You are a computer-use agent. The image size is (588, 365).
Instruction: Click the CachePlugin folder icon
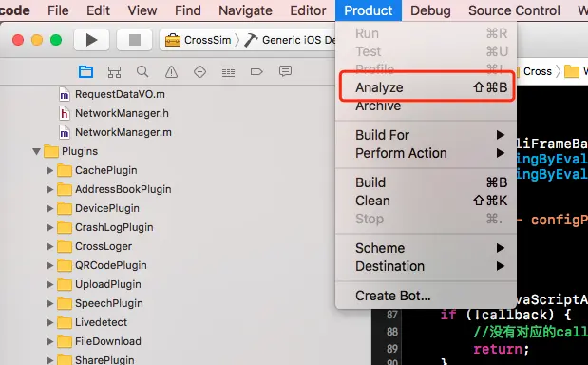coord(65,170)
